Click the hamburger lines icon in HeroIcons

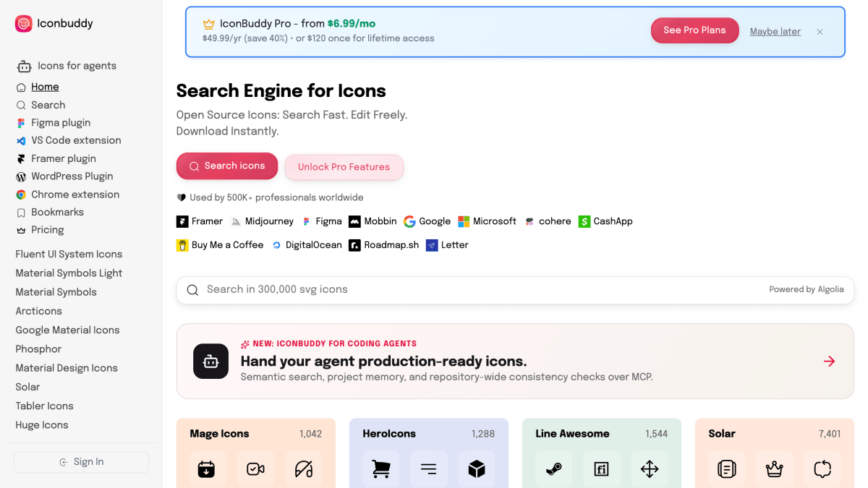428,469
